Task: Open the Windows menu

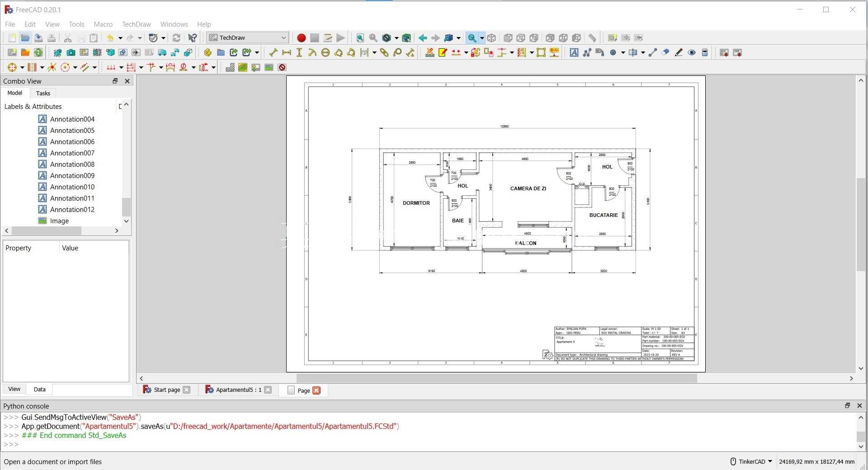Action: coord(174,24)
